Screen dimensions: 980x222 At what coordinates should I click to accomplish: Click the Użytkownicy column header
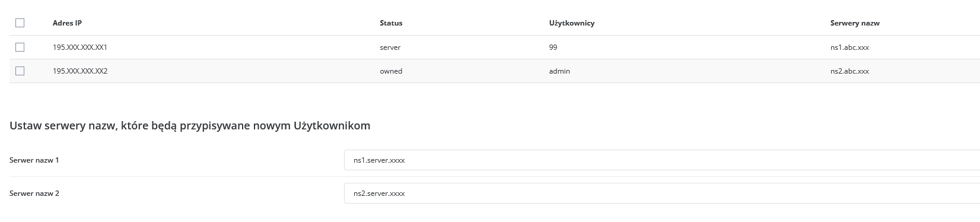pos(572,23)
